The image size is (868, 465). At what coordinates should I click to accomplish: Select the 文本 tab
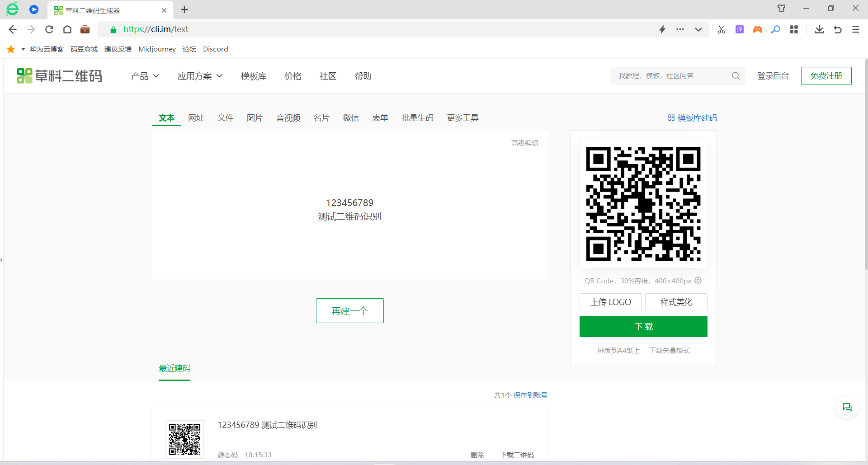166,118
